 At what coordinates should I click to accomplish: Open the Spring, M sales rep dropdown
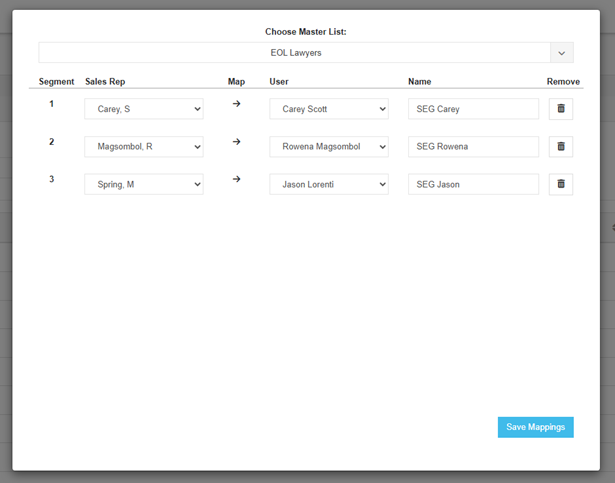click(144, 184)
